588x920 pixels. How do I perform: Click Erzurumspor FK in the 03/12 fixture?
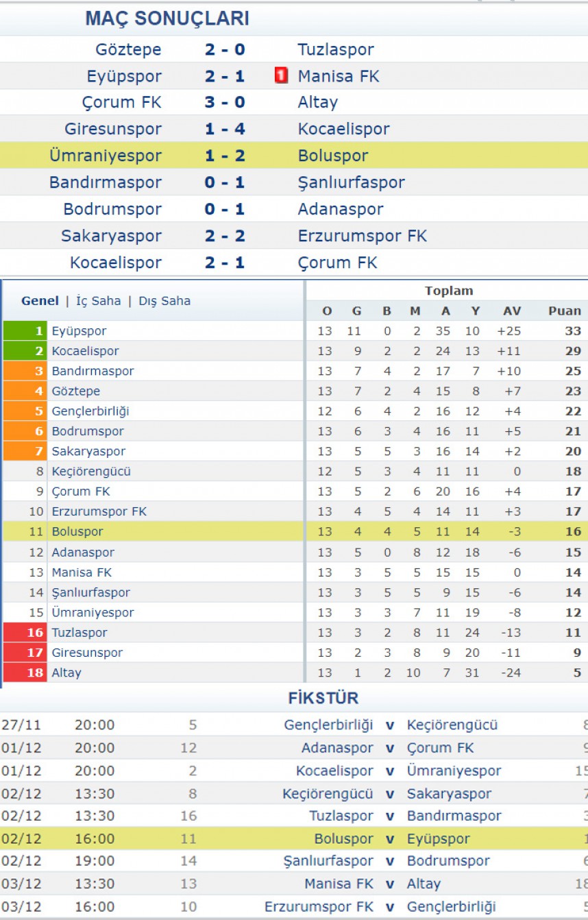click(x=319, y=907)
